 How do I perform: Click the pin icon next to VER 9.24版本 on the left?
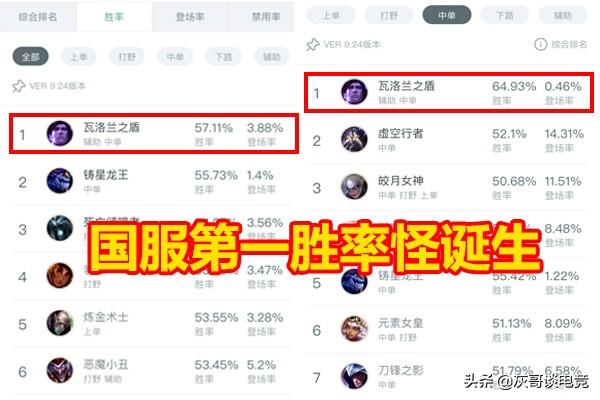[x=18, y=86]
